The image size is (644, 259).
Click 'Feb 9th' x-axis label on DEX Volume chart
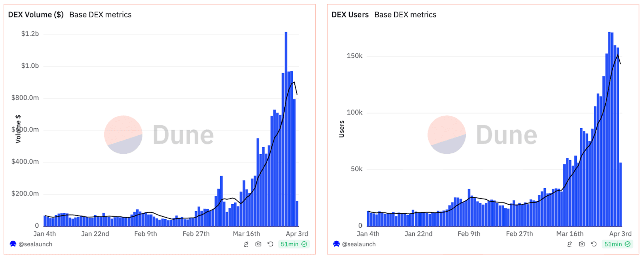(145, 234)
